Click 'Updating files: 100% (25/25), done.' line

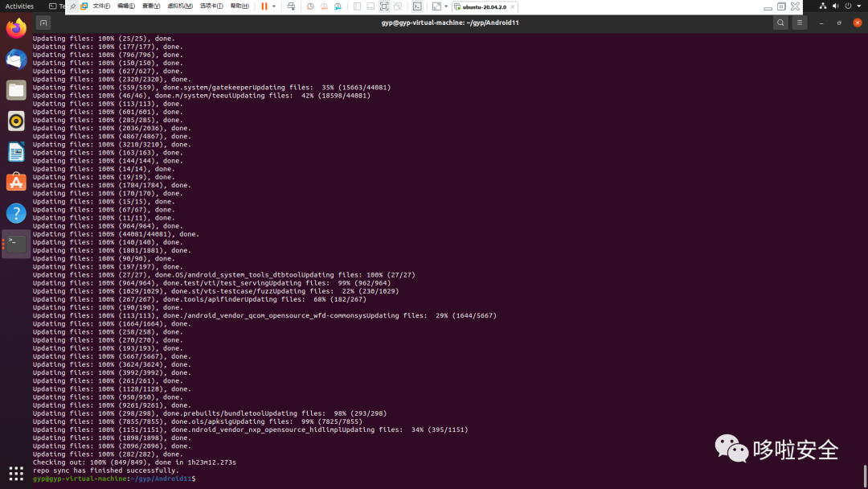104,39
